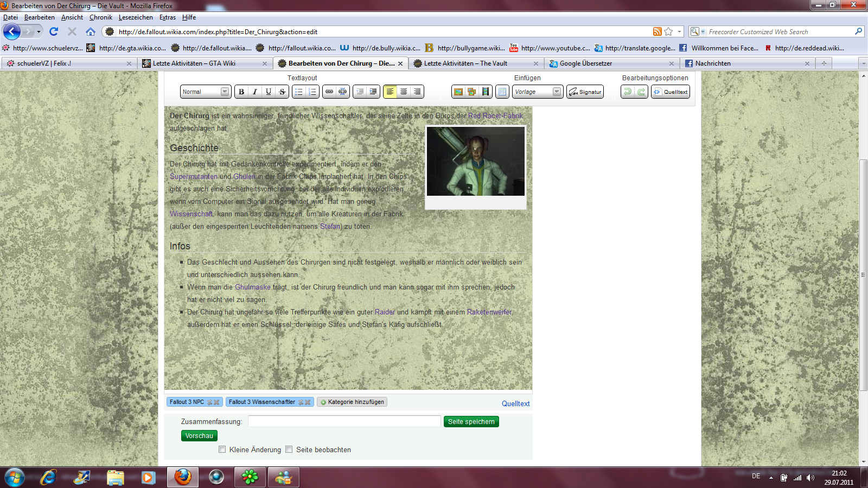Image resolution: width=868 pixels, height=488 pixels.
Task: Center-align the text
Action: pyautogui.click(x=404, y=92)
